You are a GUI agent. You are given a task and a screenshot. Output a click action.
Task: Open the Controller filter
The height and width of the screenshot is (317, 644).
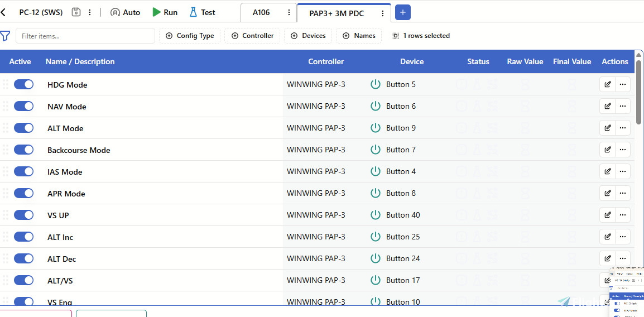[252, 36]
